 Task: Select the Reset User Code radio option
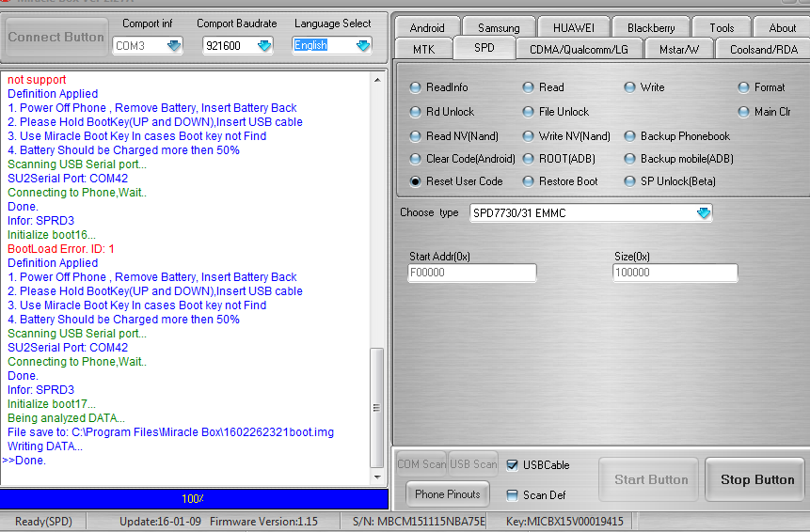[415, 181]
